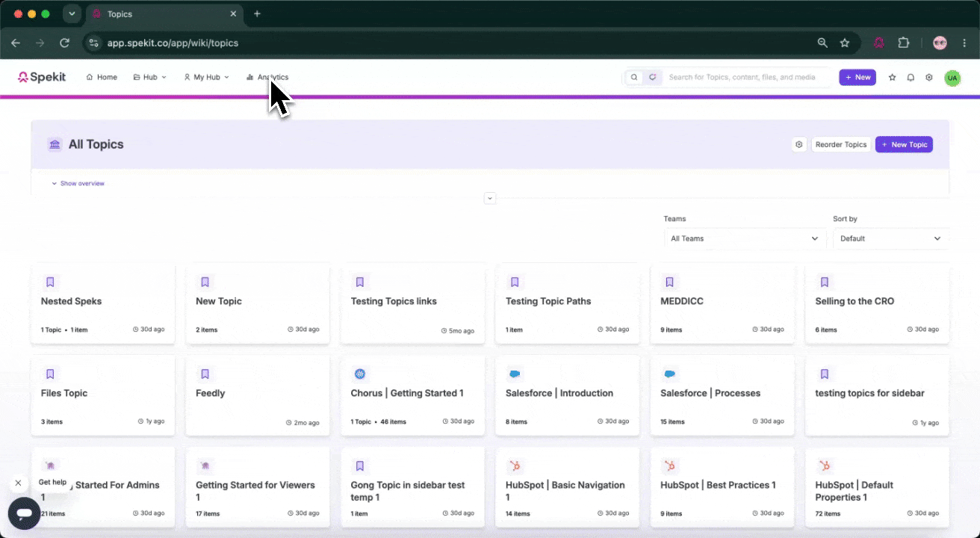Image resolution: width=980 pixels, height=538 pixels.
Task: Open Testing Topic Paths card
Action: tap(568, 303)
